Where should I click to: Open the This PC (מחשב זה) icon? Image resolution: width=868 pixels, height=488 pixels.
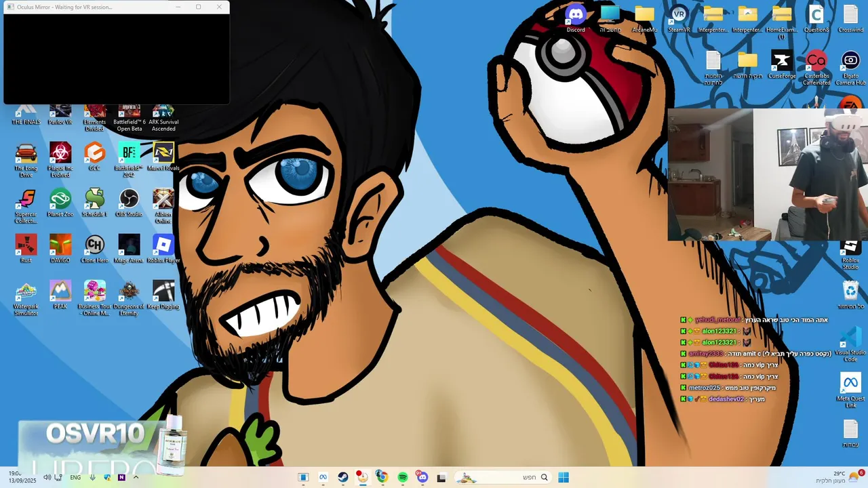pos(610,18)
